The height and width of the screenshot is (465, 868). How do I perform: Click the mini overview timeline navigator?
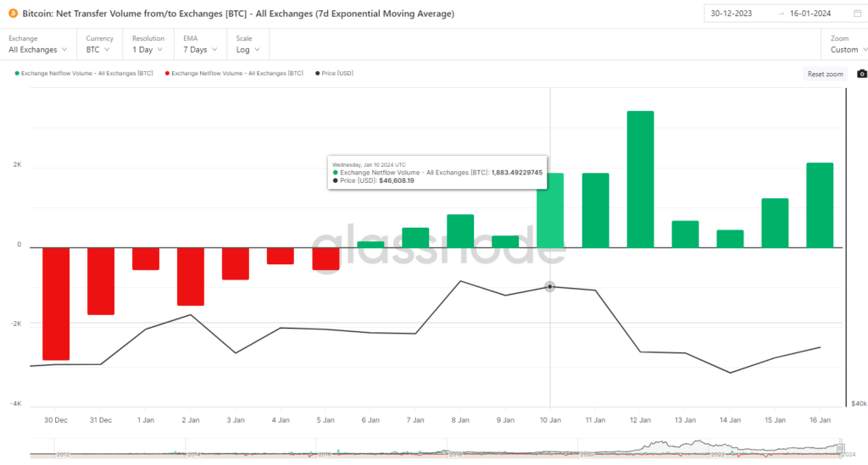(x=437, y=448)
